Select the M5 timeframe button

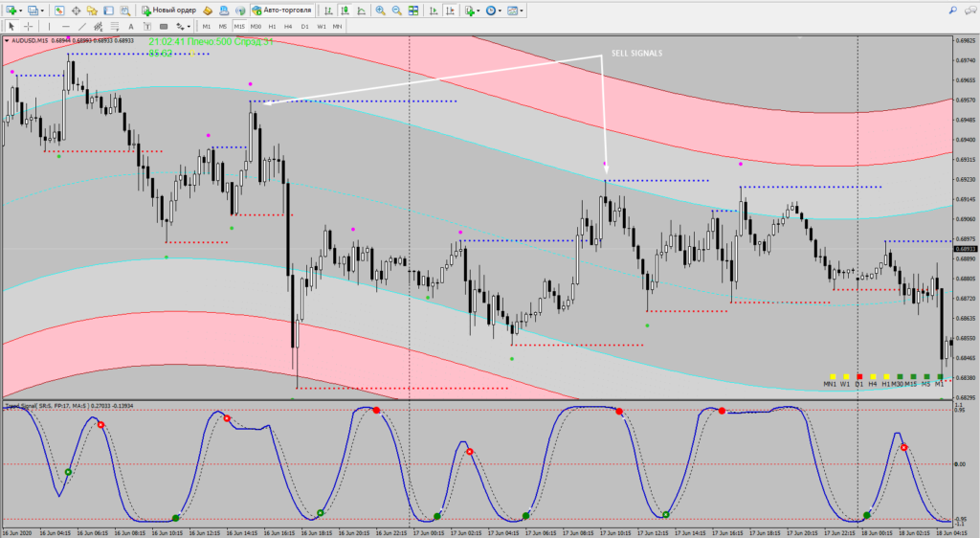222,26
